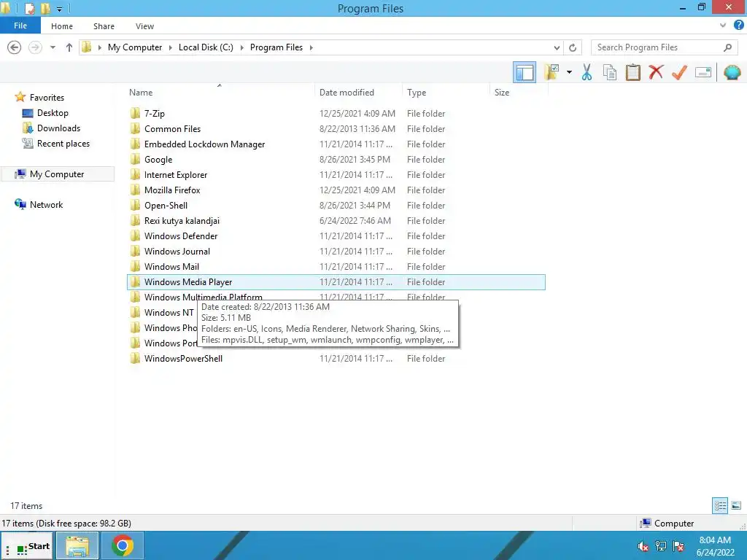The image size is (747, 560).
Task: Switch to Details view icon in status bar
Action: (x=720, y=505)
